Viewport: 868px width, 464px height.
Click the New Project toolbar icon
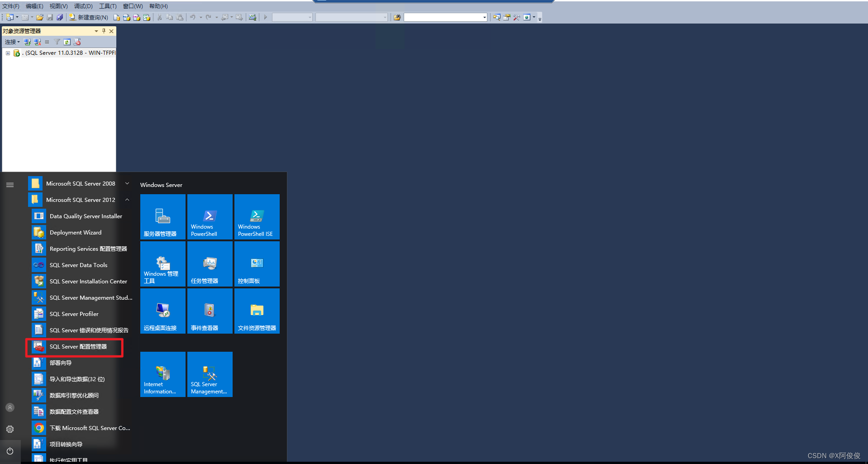pyautogui.click(x=10, y=17)
